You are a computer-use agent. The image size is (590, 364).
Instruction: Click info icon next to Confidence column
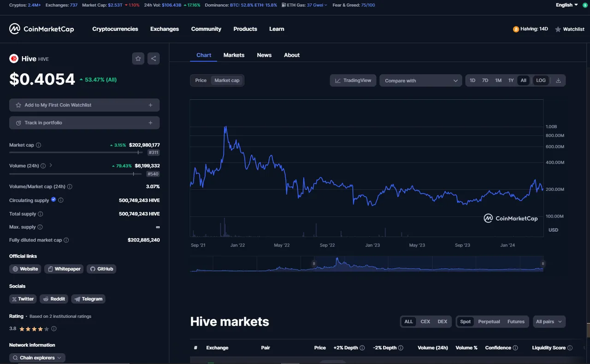click(515, 348)
